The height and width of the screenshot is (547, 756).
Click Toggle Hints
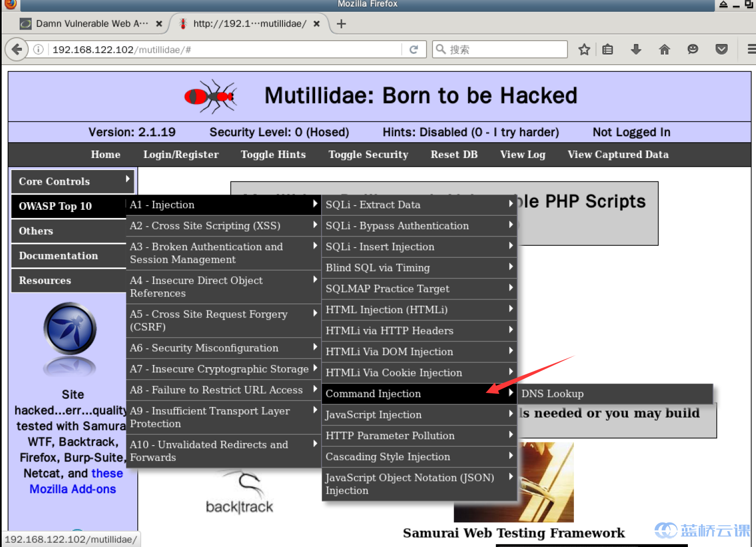coord(273,155)
